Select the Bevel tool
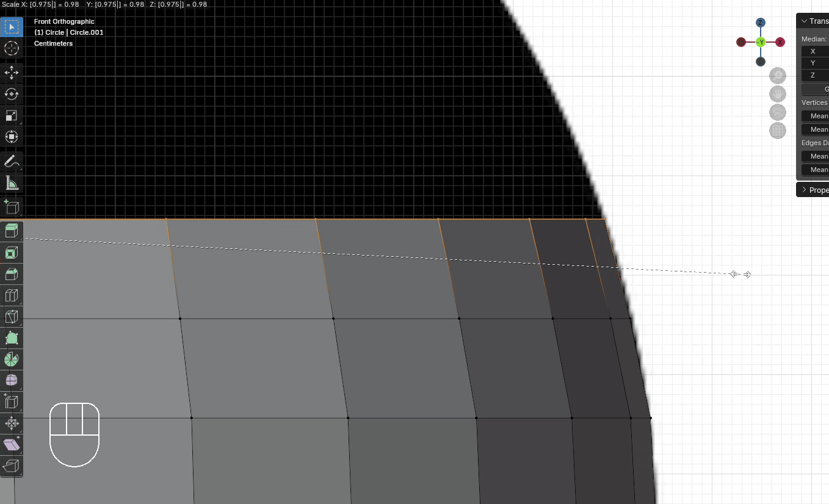The height and width of the screenshot is (504, 829). click(x=12, y=274)
